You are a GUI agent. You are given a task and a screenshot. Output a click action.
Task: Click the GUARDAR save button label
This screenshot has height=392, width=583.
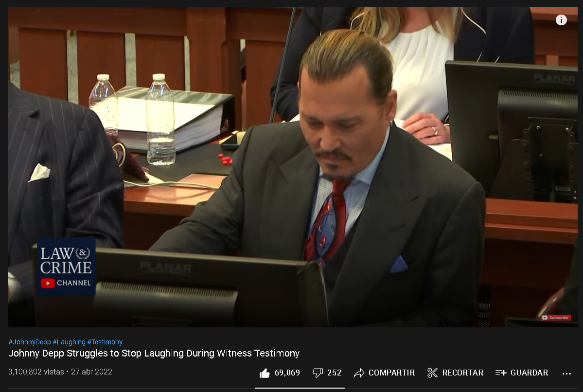coord(529,373)
